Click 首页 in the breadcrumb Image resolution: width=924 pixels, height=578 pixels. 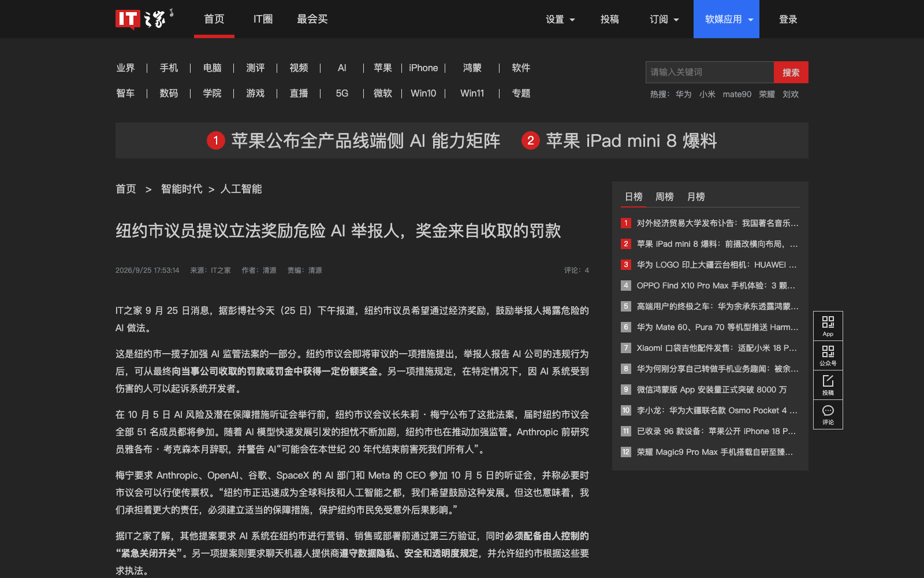click(126, 189)
